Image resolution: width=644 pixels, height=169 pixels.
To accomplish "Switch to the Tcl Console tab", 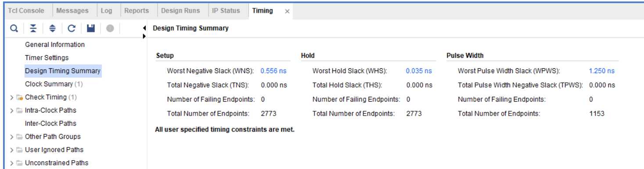I will click(x=26, y=11).
